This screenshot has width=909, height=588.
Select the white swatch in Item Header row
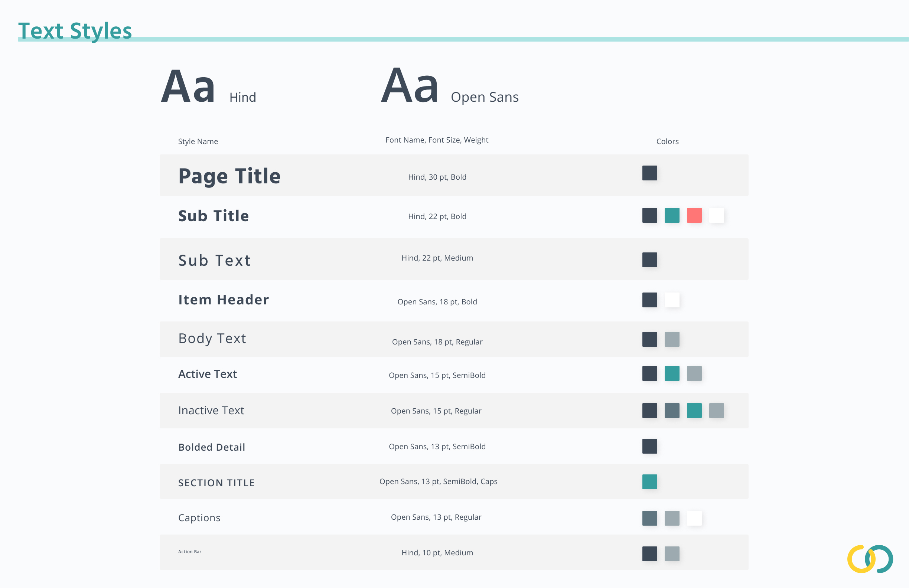pos(672,300)
